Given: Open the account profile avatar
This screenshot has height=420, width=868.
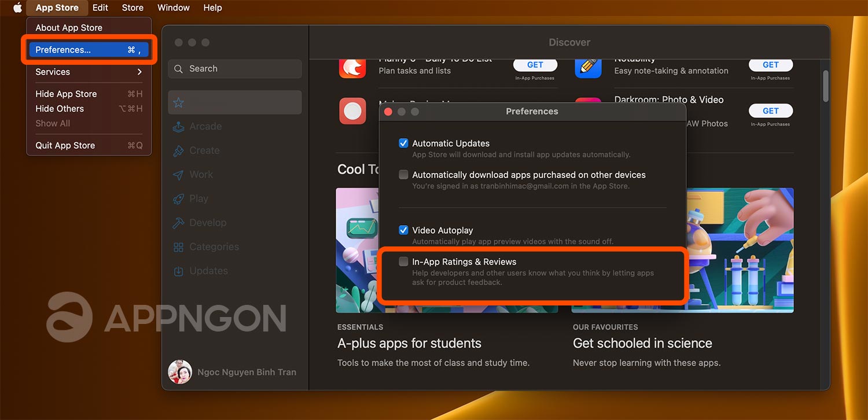Looking at the screenshot, I should pos(180,372).
